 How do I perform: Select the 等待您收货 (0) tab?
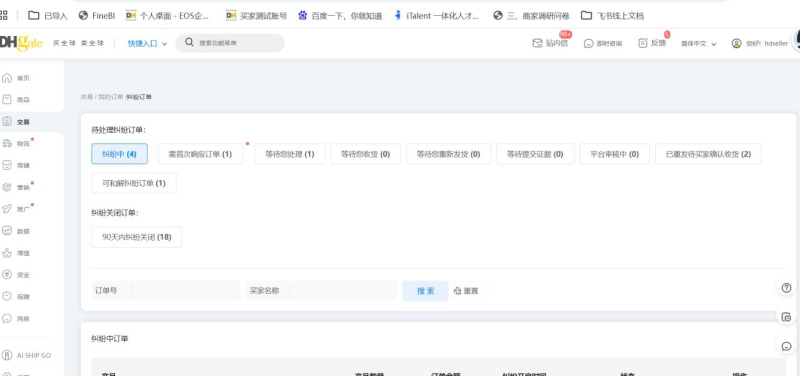365,154
